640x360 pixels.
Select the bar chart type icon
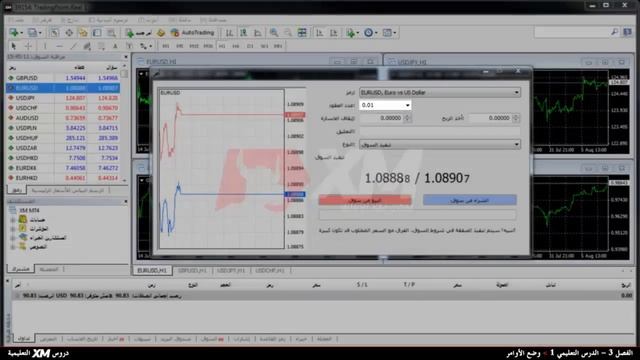[229, 33]
